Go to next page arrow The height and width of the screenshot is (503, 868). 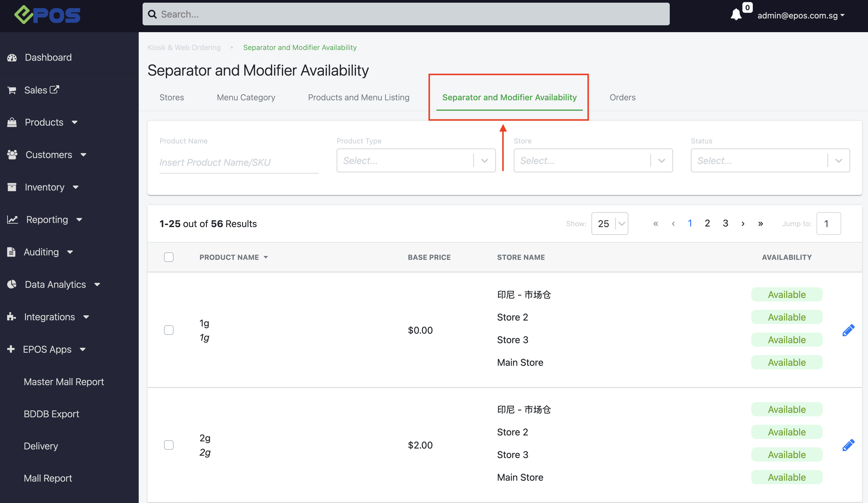pyautogui.click(x=743, y=224)
